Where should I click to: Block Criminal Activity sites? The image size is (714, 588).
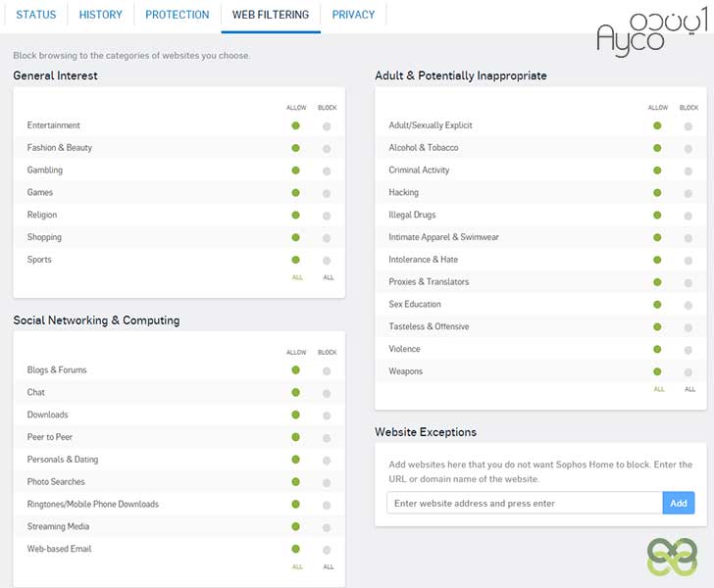tap(688, 171)
